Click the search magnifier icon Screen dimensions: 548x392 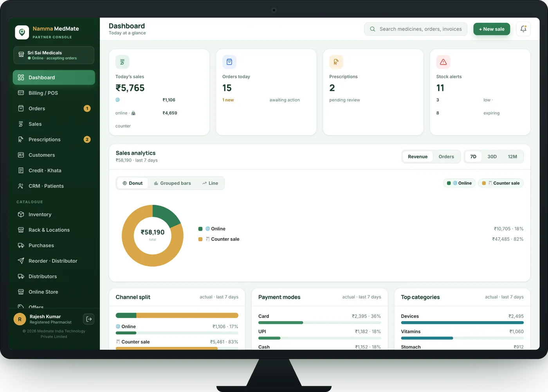point(373,29)
